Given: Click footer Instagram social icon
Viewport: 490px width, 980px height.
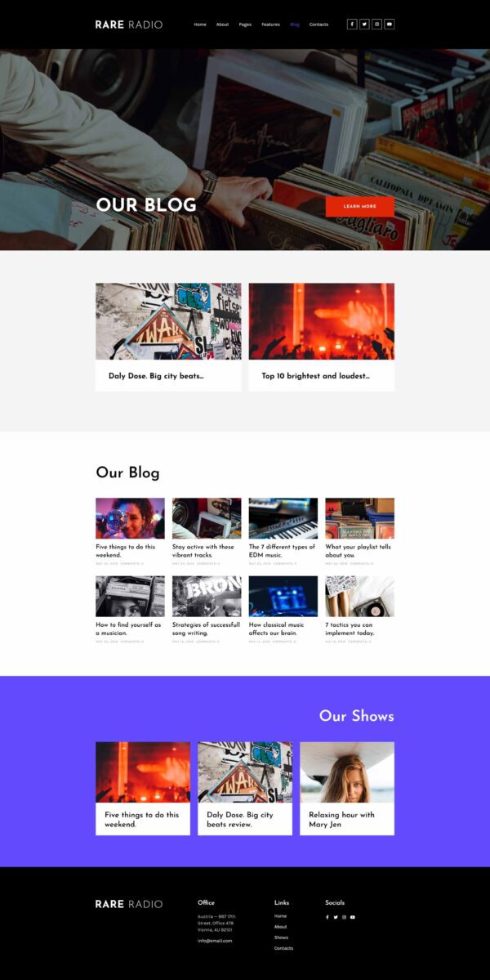Looking at the screenshot, I should pos(343,918).
